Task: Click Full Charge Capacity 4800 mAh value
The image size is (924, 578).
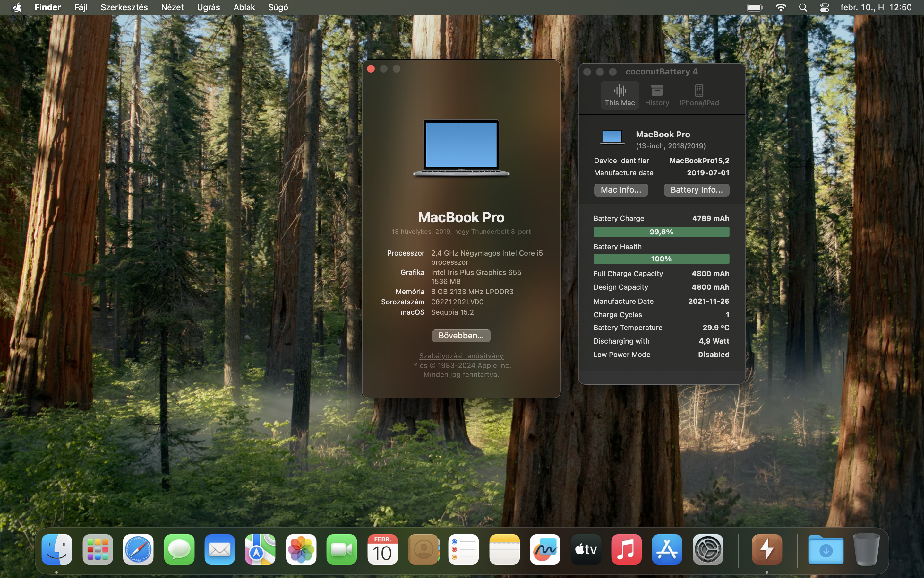Action: (x=710, y=274)
